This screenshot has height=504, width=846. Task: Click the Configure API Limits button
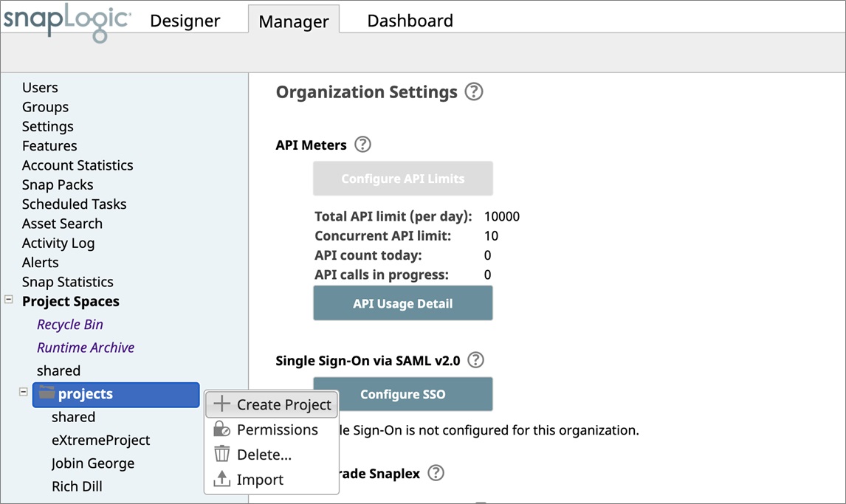[x=402, y=179]
